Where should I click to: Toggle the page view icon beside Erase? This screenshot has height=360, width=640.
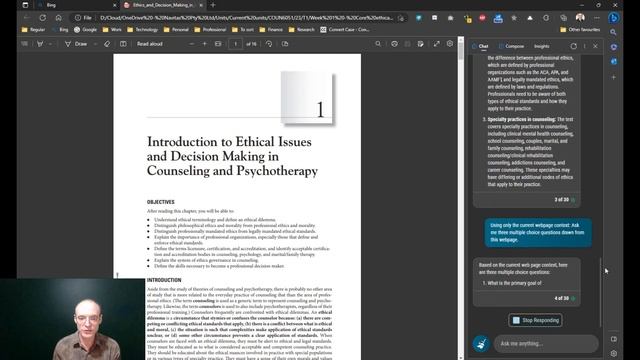pyautogui.click(x=123, y=44)
